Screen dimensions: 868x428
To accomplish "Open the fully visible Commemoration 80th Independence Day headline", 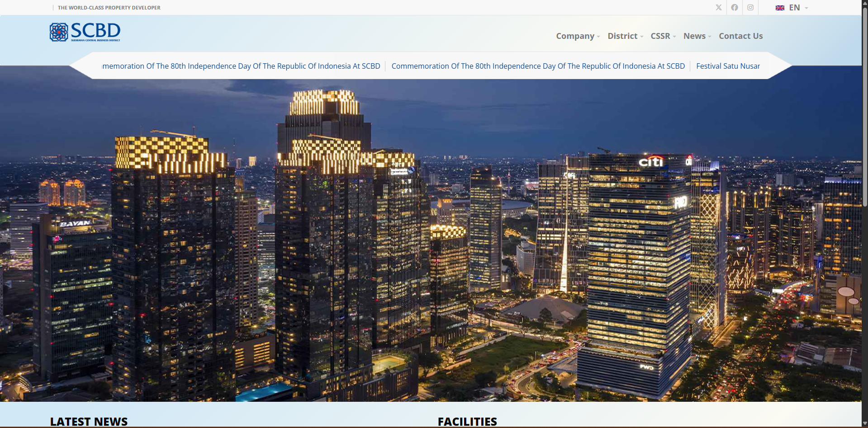I will 538,66.
